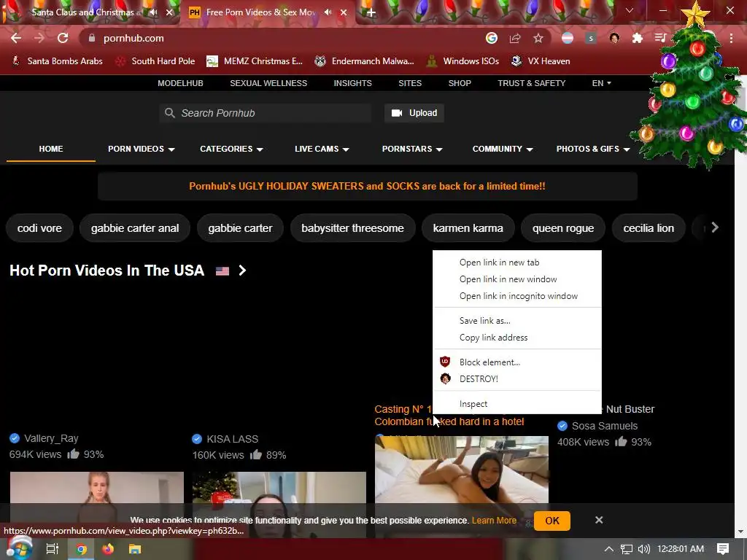Open the gray 's' extension icon
This screenshot has width=747, height=560.
point(591,38)
